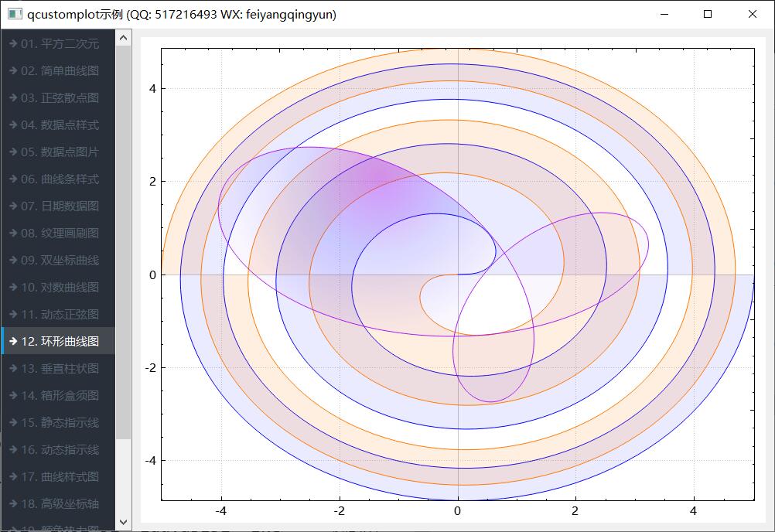Click the arrow icon beside 03. 正弦散点图
Viewport: 775px width, 532px height.
pyautogui.click(x=13, y=98)
